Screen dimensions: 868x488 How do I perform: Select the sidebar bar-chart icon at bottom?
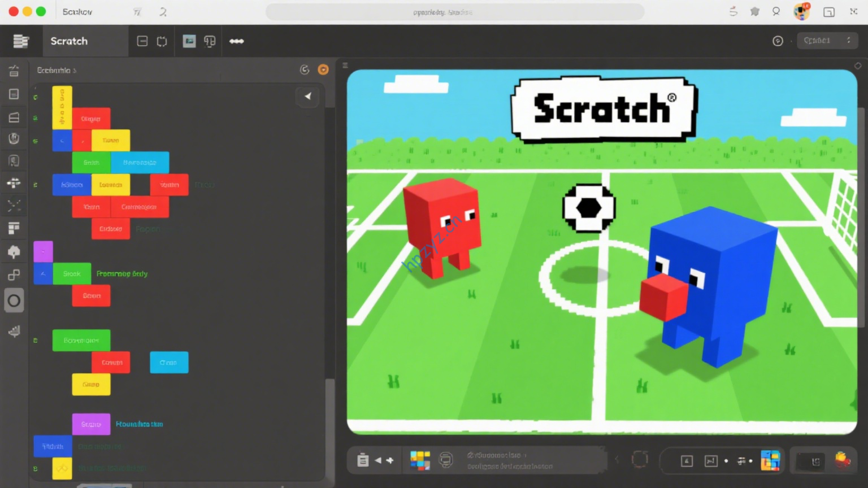click(14, 332)
